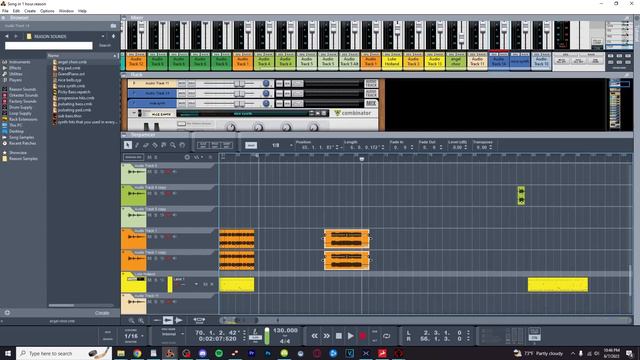640x360 pixels.
Task: Toggle the Loop button in transport
Action: pos(386,336)
